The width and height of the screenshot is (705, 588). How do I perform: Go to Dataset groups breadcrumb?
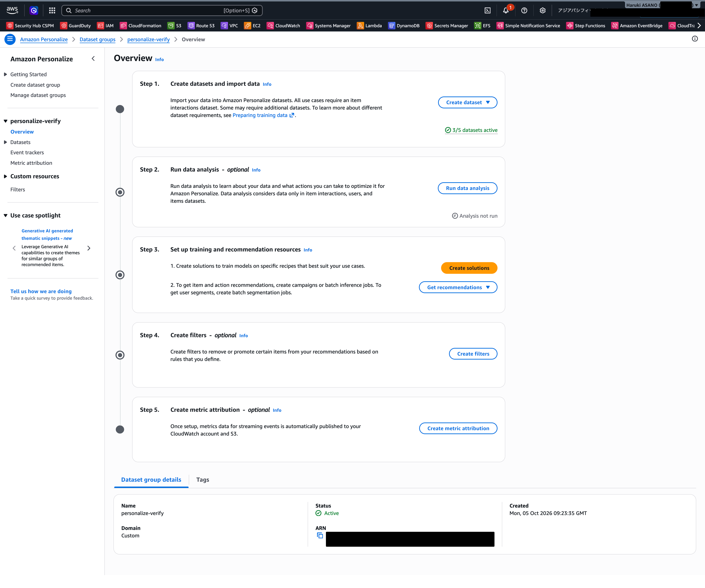(97, 39)
